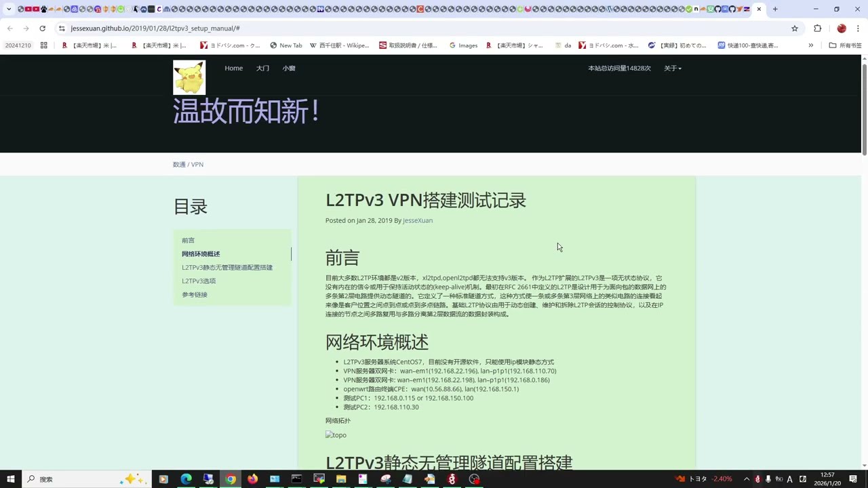This screenshot has height=488, width=868.
Task: Jump to 网络环境概述 in table of contents
Action: click(201, 254)
